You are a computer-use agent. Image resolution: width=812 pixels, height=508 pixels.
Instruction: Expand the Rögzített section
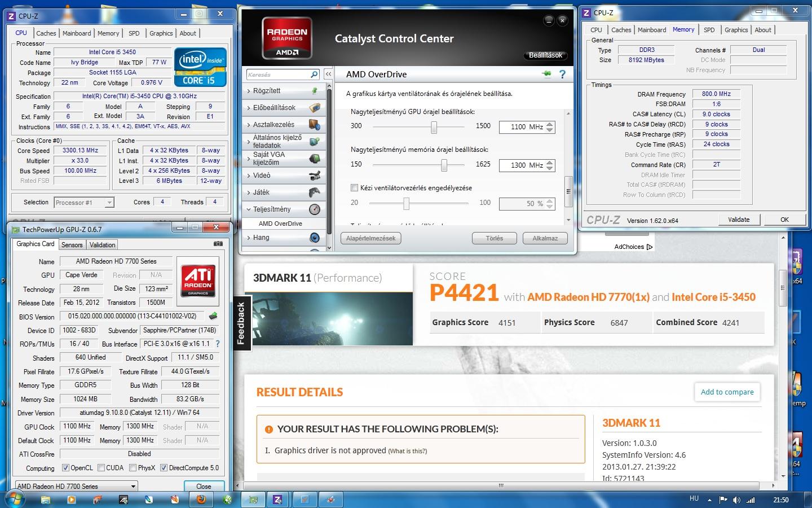249,91
